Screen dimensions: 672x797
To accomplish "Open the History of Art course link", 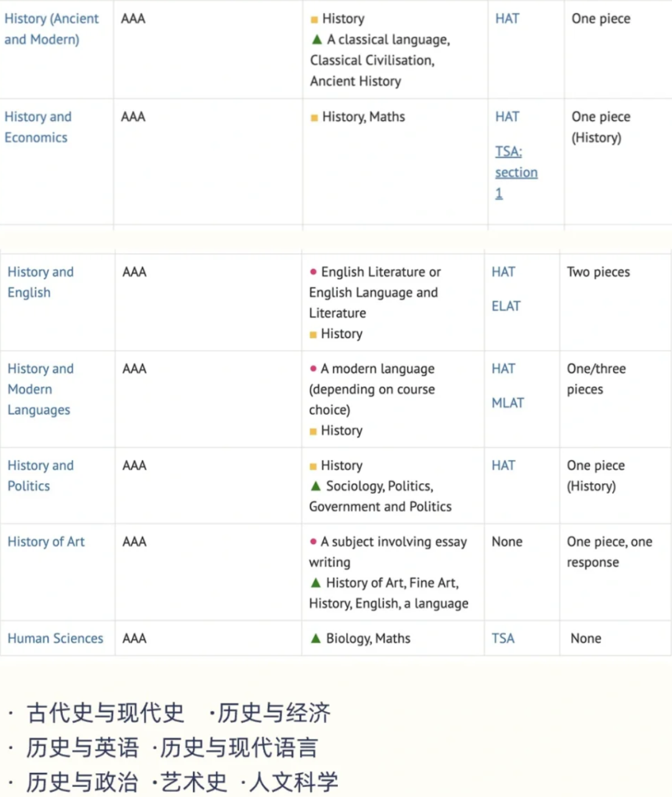I will coord(46,542).
